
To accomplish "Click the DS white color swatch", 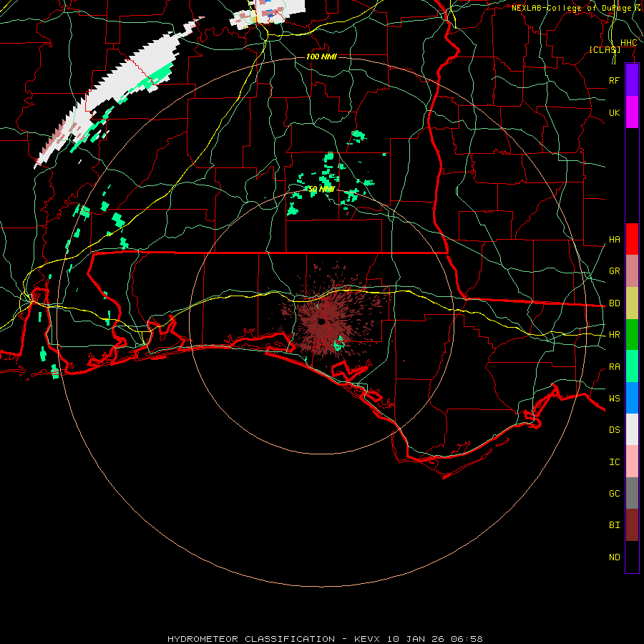I will pos(632,429).
